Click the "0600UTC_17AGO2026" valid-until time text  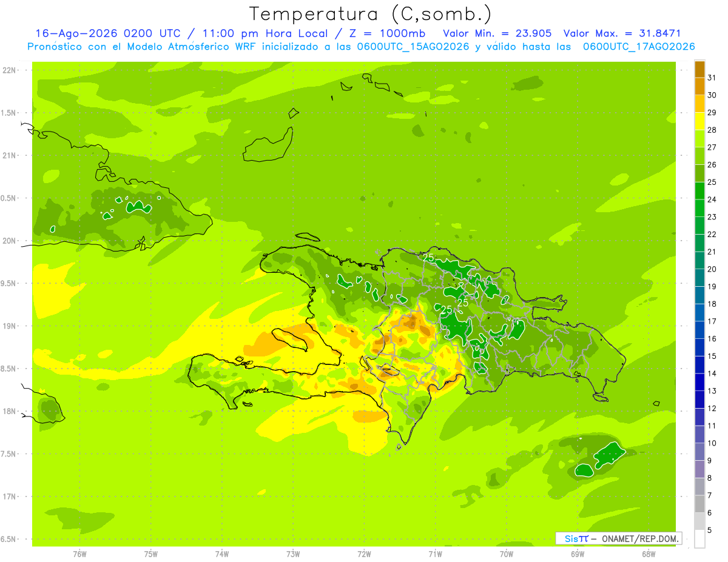point(639,46)
